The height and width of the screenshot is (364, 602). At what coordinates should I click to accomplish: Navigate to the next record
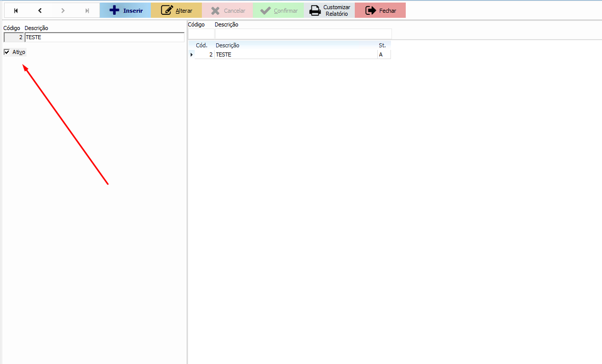click(x=63, y=11)
